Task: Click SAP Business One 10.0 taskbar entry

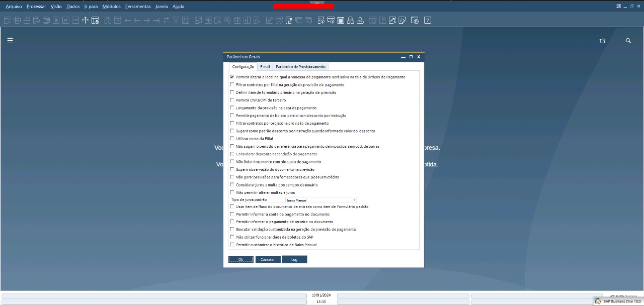Action: click(x=618, y=301)
